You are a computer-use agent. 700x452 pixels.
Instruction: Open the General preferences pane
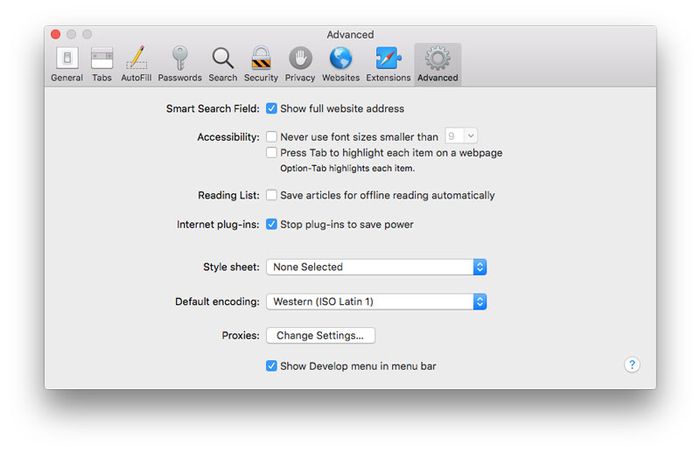[x=67, y=64]
